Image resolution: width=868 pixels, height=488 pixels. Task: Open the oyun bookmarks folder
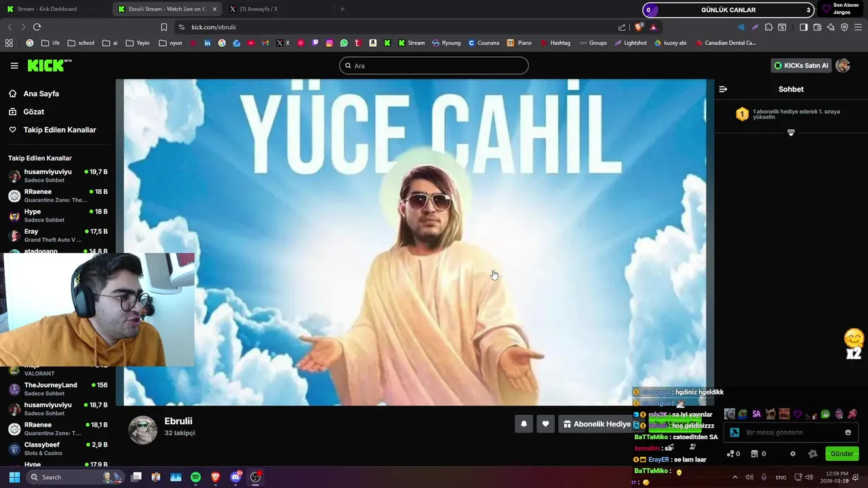point(170,43)
